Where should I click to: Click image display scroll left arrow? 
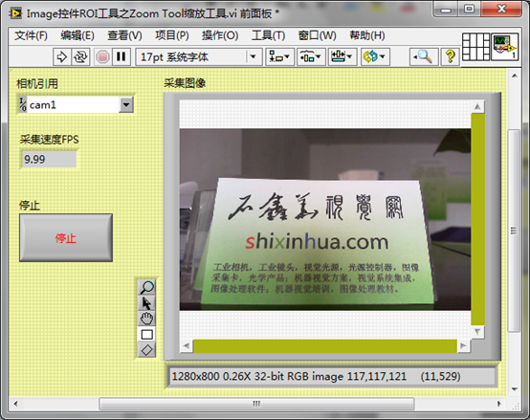(x=187, y=345)
